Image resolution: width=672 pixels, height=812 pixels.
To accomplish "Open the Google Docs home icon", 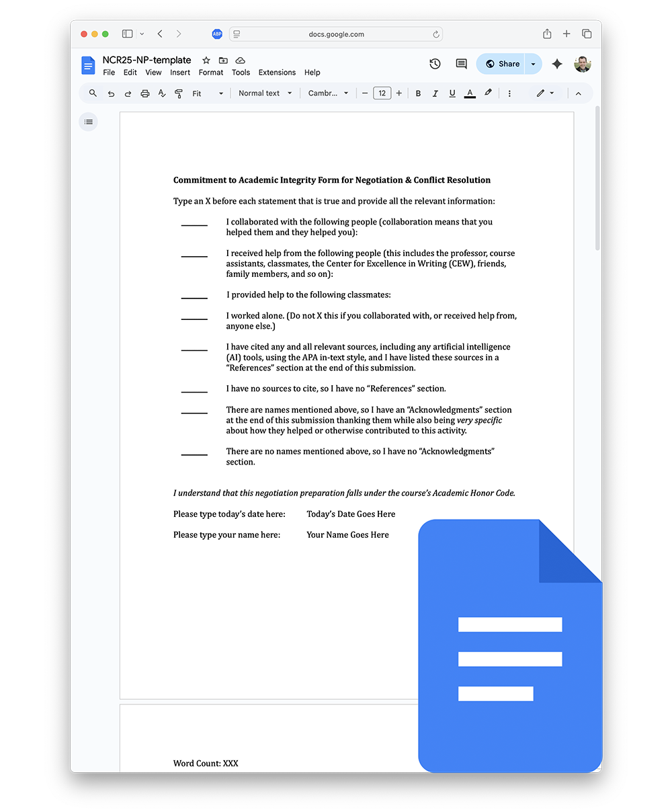I will [88, 65].
